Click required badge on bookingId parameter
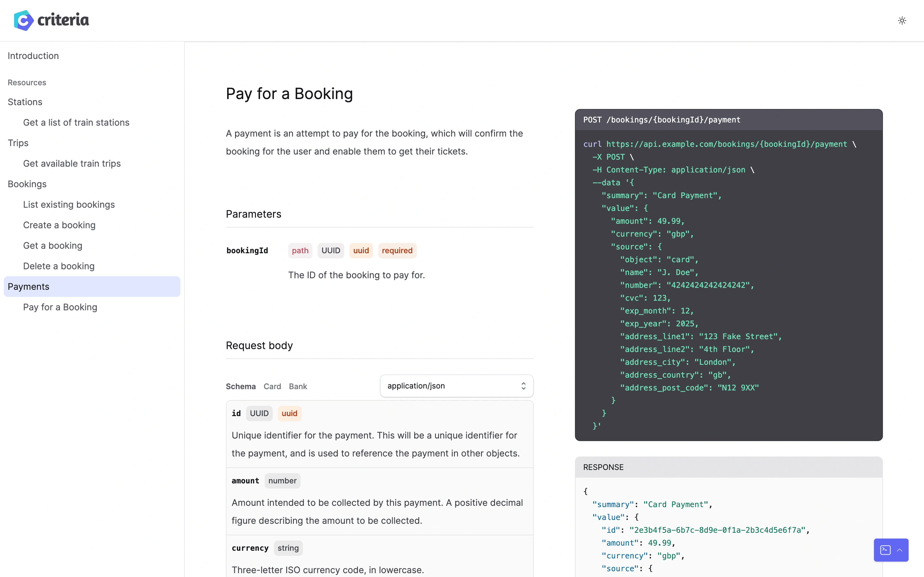The image size is (924, 577). 397,250
